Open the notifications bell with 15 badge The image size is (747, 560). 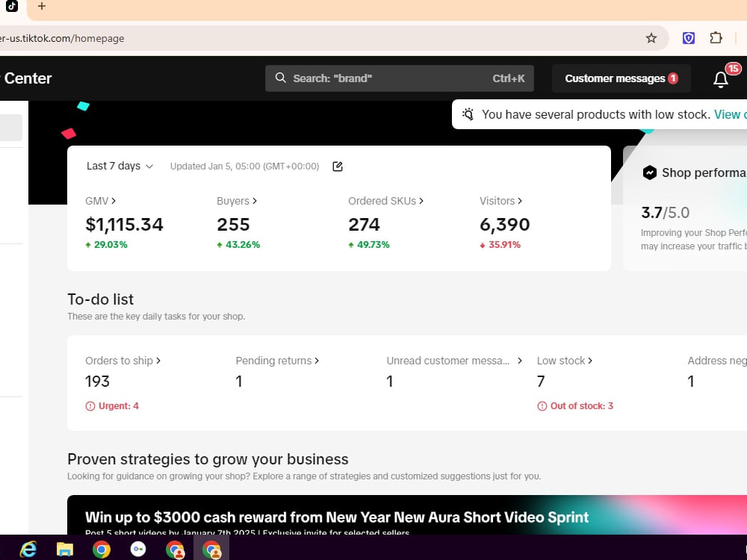pos(721,79)
